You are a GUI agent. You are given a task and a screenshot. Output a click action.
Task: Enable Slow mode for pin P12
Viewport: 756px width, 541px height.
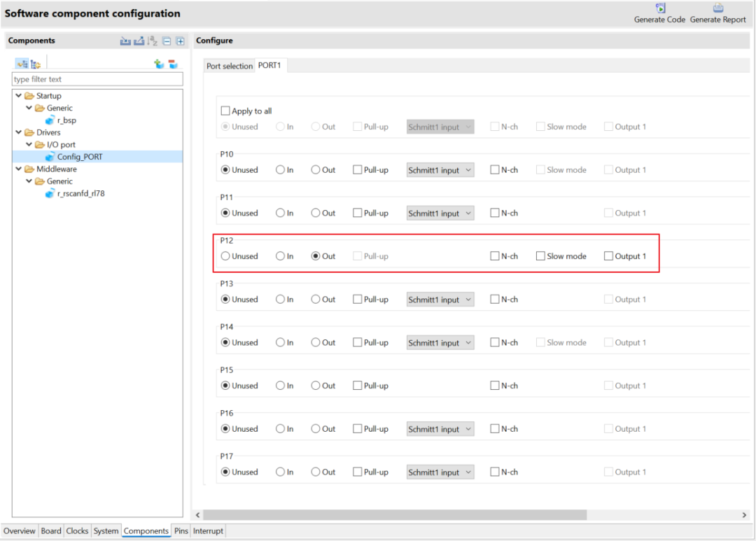pos(540,256)
